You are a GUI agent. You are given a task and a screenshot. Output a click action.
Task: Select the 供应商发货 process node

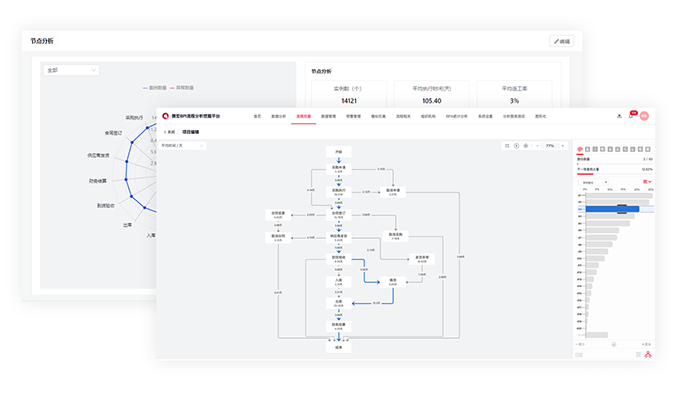pos(339,238)
